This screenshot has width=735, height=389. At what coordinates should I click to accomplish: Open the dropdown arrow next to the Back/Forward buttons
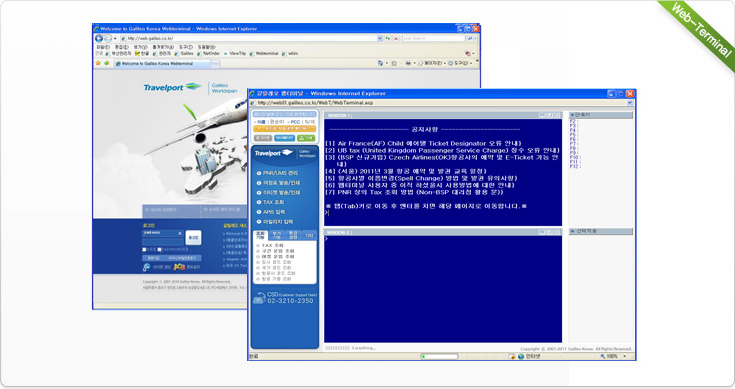click(115, 38)
